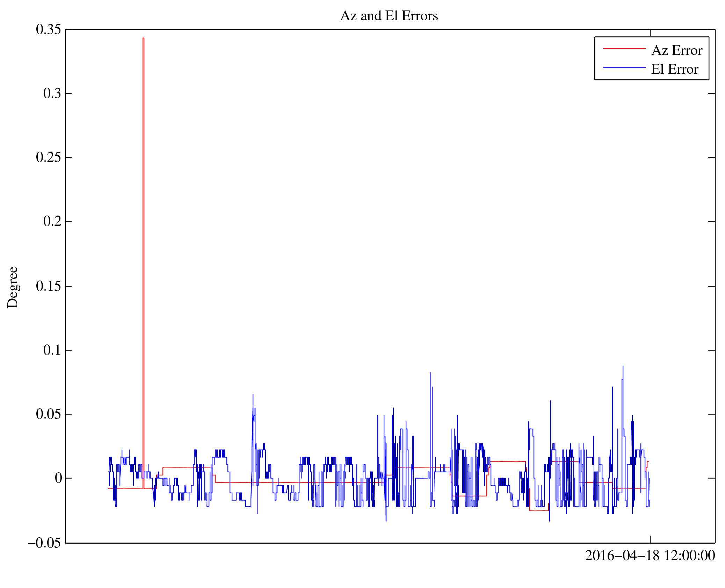Click the blue El Error legend line
Viewport: 725px width, 588px height.
624,67
